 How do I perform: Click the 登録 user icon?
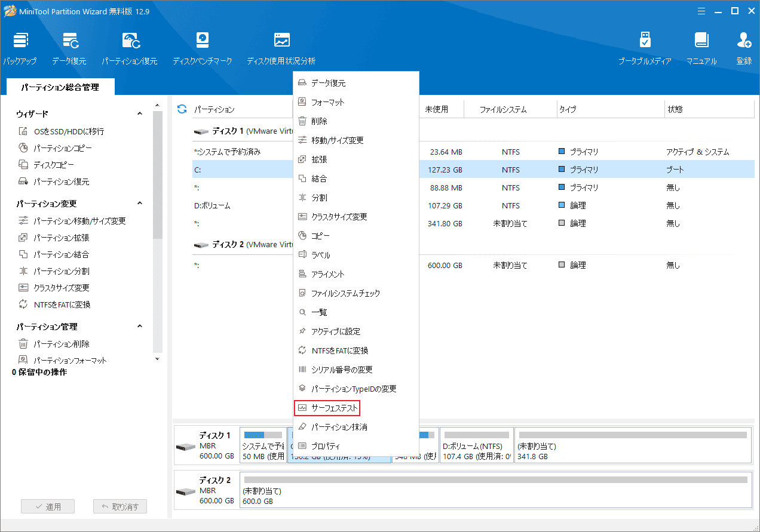(744, 48)
